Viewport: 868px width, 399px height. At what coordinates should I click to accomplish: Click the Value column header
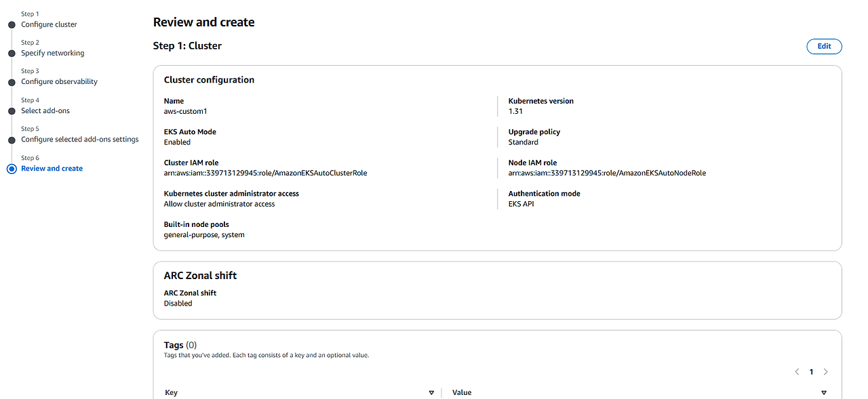click(x=462, y=393)
